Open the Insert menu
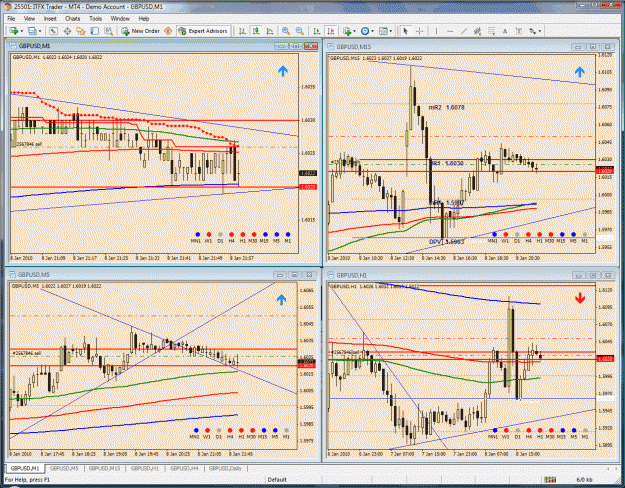Image resolution: width=625 pixels, height=488 pixels. coord(50,19)
